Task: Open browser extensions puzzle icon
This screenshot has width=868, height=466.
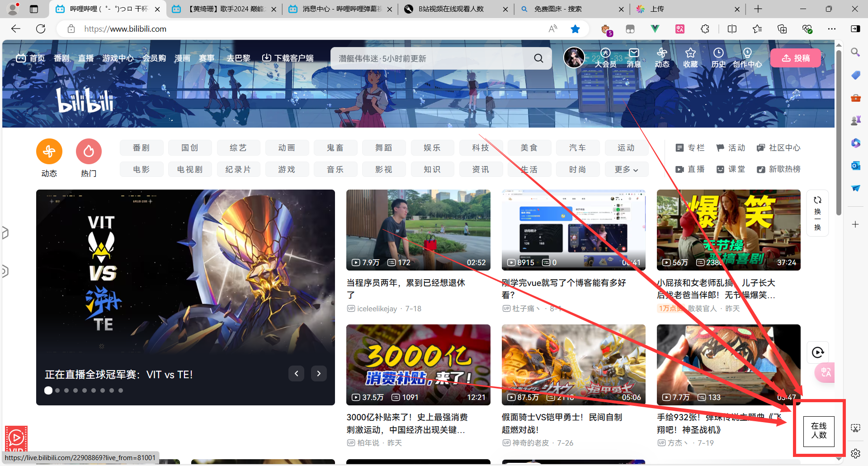Action: pyautogui.click(x=705, y=29)
